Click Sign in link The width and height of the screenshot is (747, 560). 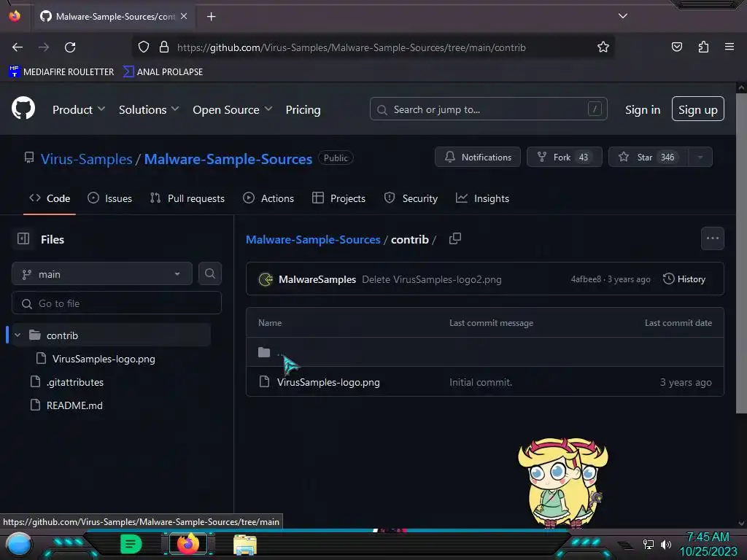[x=643, y=109]
